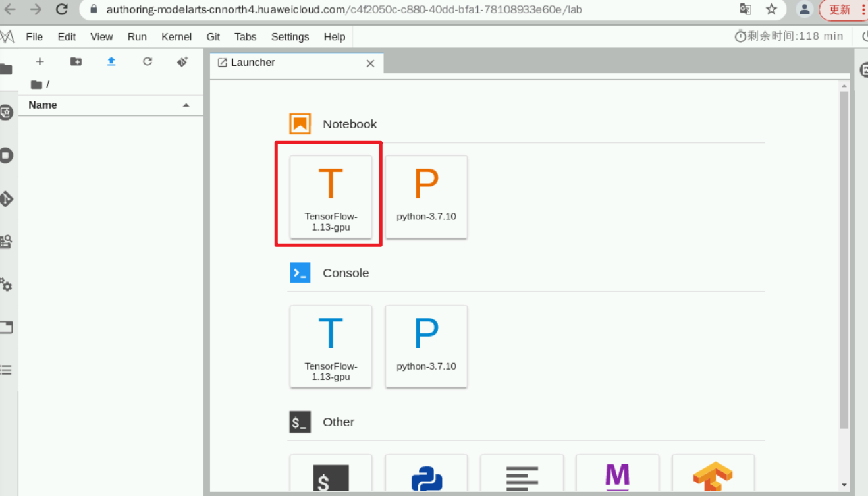This screenshot has height=496, width=868.
Task: Click the browser address bar URL
Action: point(344,10)
